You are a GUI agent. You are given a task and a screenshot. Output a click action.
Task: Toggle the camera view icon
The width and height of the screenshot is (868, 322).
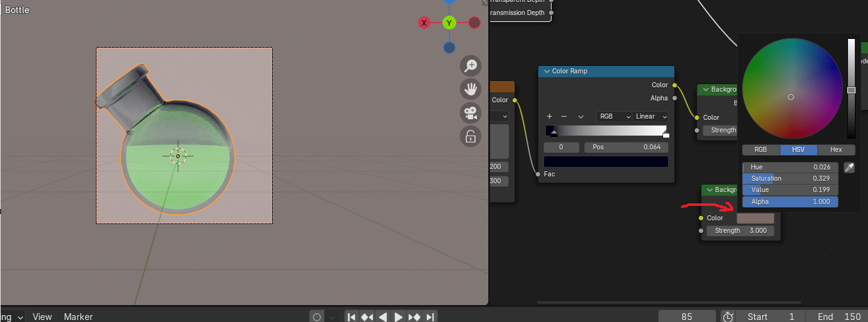(470, 113)
